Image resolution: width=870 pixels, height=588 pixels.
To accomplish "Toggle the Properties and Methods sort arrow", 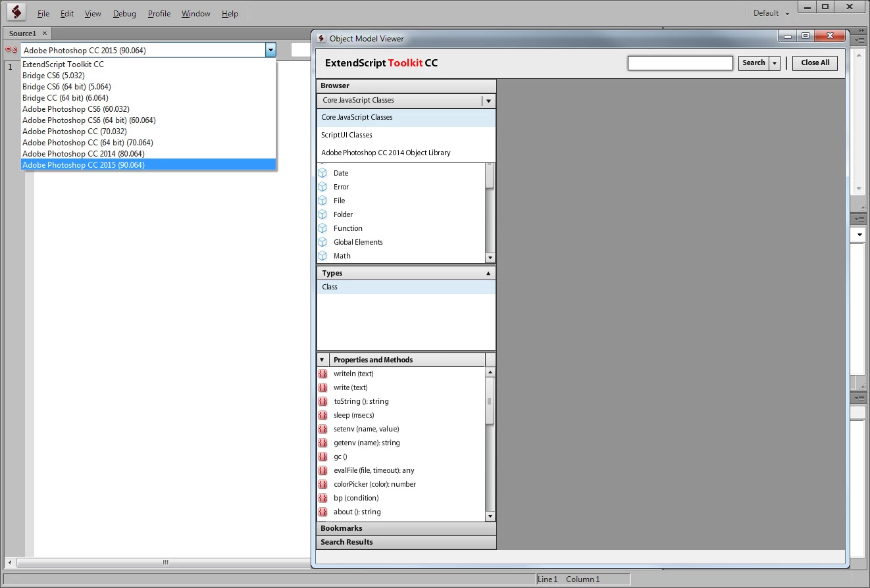I will [x=322, y=360].
